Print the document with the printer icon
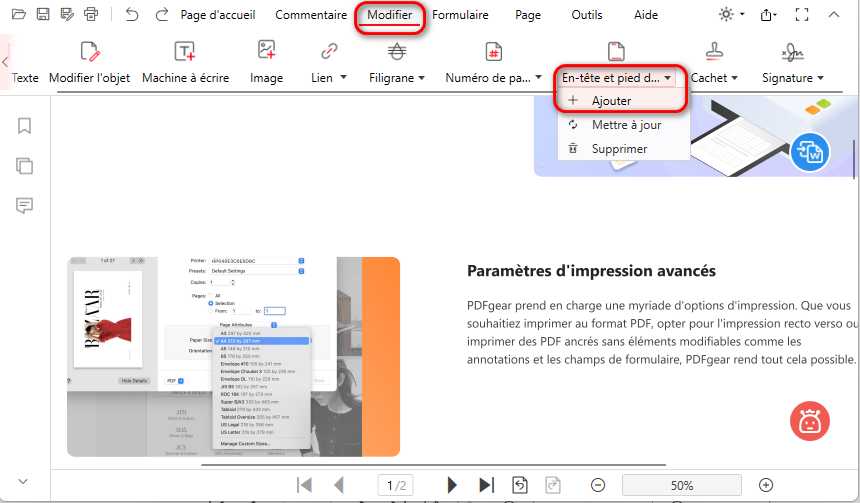Image resolution: width=860 pixels, height=503 pixels. click(x=91, y=15)
